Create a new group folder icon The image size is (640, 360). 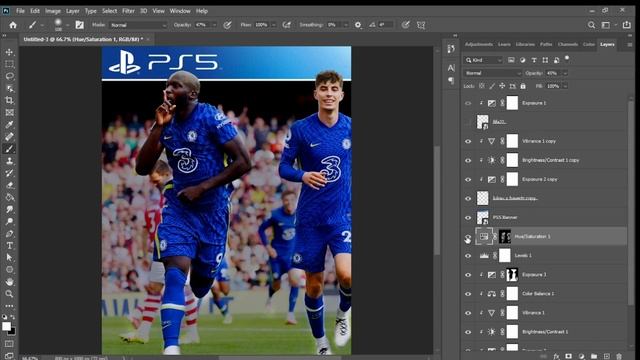tap(594, 356)
